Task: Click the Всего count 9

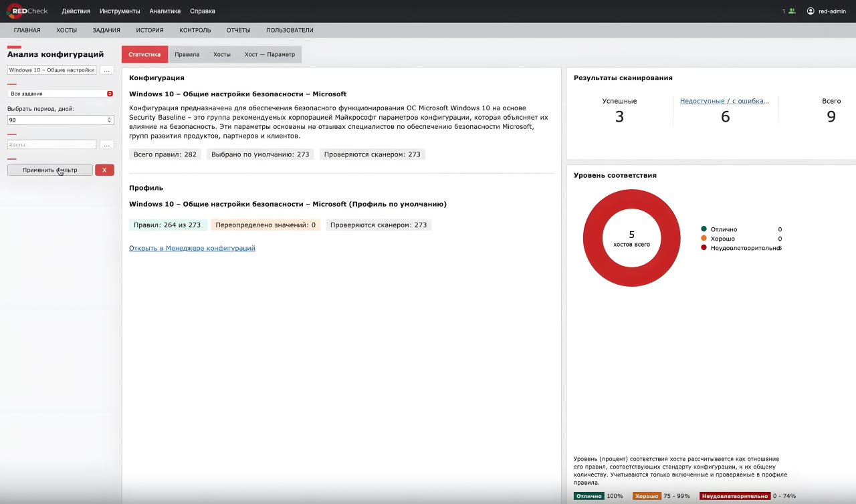Action: 831,117
